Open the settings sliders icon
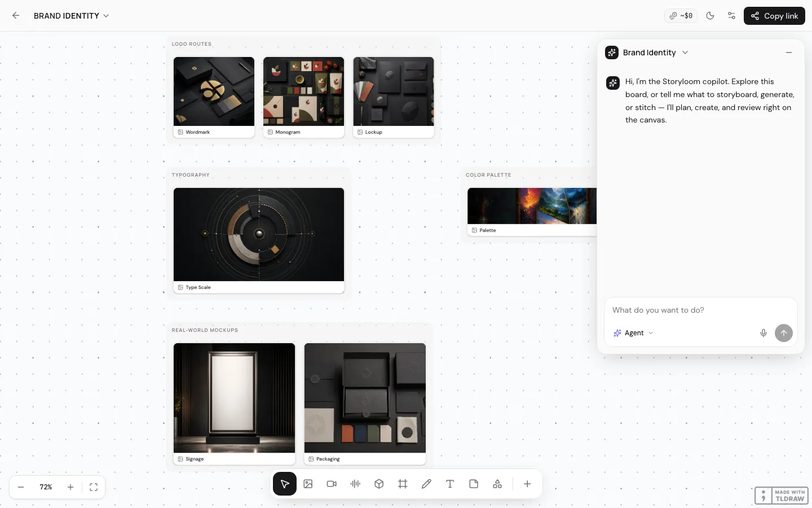Image resolution: width=812 pixels, height=508 pixels. coord(731,16)
